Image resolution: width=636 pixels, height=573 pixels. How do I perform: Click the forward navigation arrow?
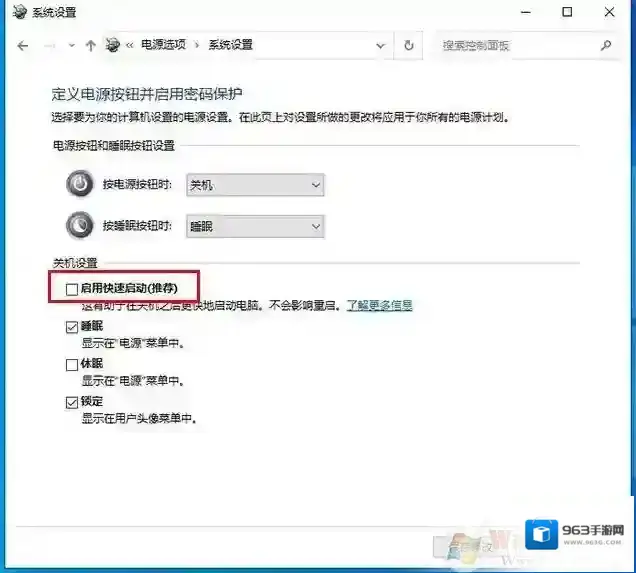tap(49, 46)
